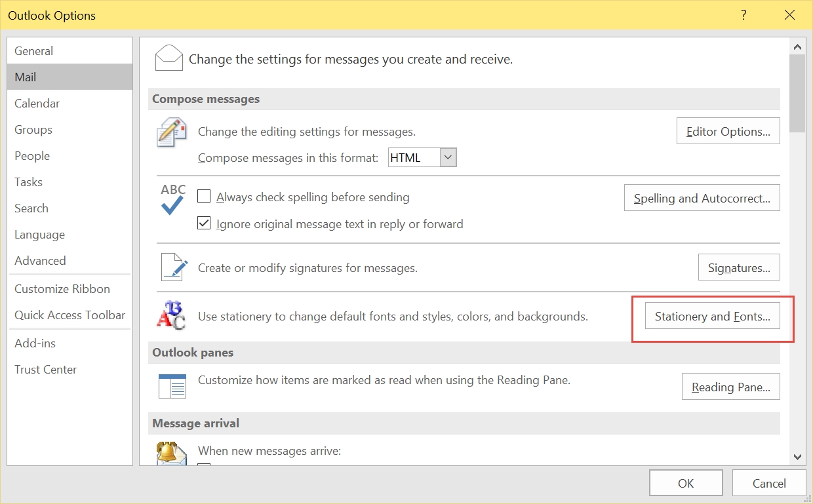Uncheck Ignore original message text in reply
The height and width of the screenshot is (504, 813).
[x=204, y=223]
